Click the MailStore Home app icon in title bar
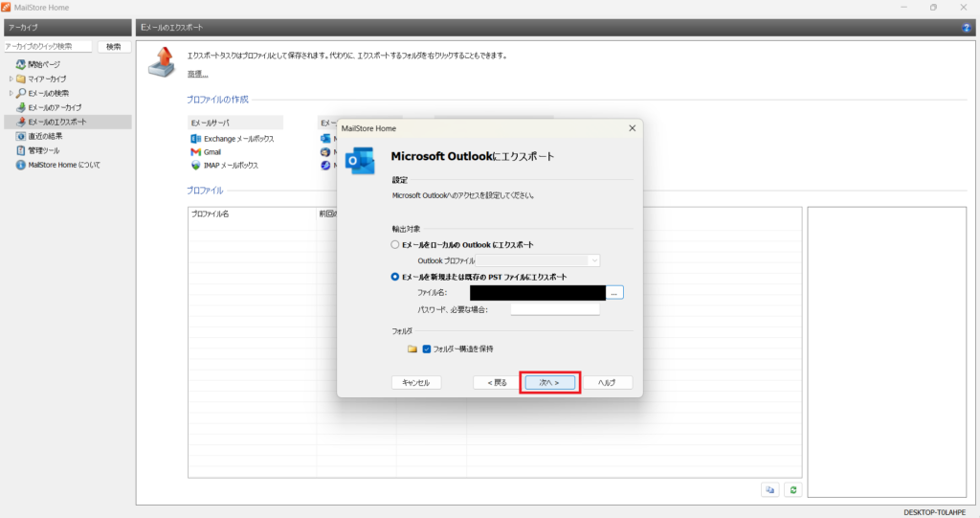 (7, 7)
